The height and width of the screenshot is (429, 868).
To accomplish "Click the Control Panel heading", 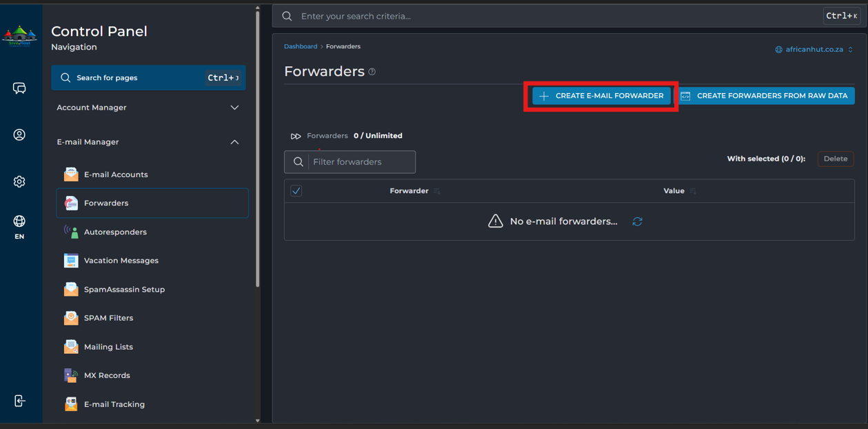I will pos(99,31).
